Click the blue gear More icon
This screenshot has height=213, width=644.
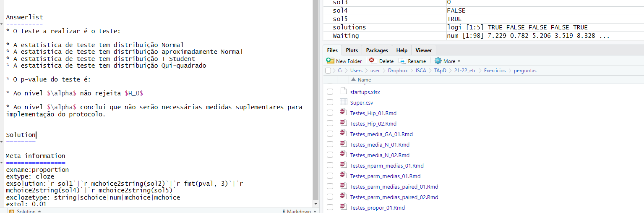[x=438, y=61]
